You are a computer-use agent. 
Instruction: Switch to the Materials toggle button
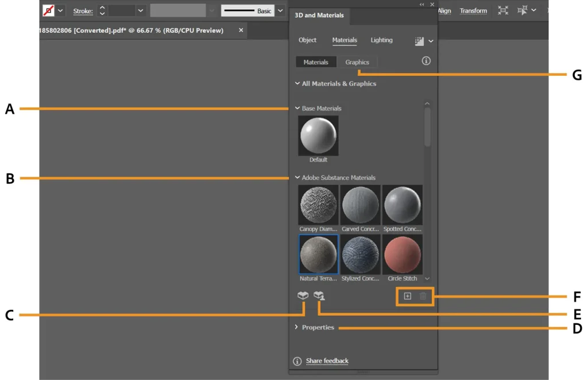coord(316,62)
